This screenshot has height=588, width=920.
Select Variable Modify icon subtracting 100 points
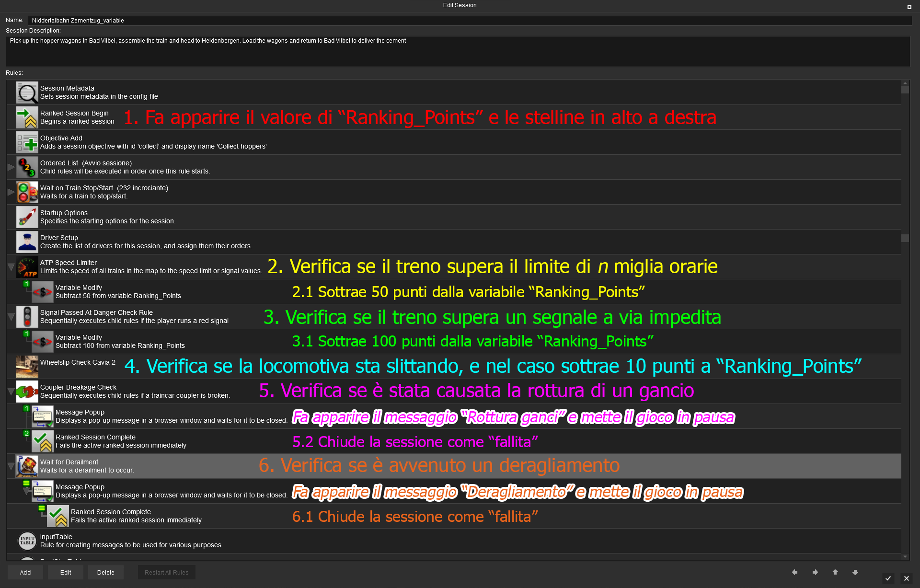(x=42, y=342)
